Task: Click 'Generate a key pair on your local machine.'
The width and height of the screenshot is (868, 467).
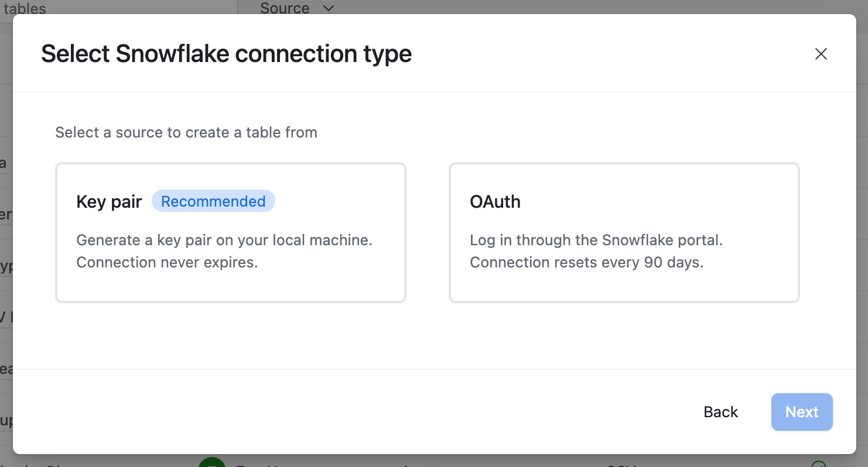Action: coord(224,241)
